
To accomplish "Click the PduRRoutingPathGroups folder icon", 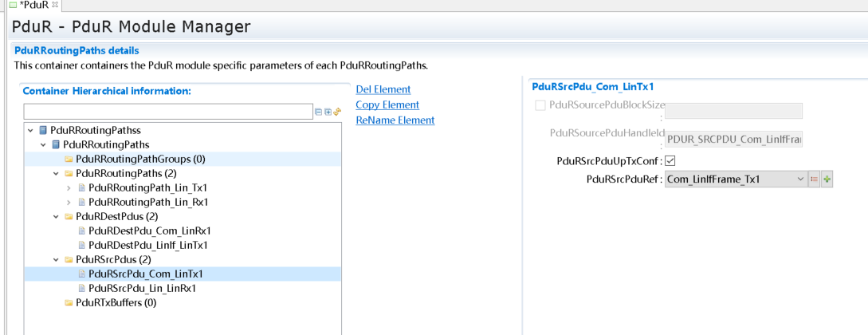I will 69,160.
